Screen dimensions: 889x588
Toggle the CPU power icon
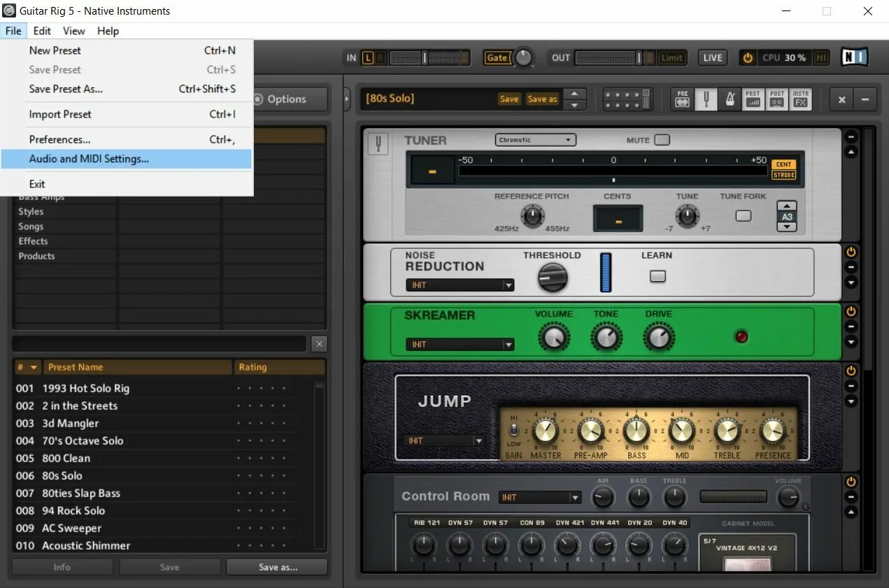tap(748, 57)
